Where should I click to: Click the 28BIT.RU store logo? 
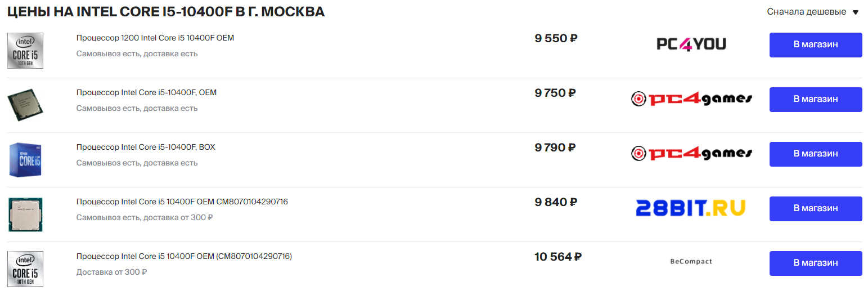pyautogui.click(x=691, y=208)
